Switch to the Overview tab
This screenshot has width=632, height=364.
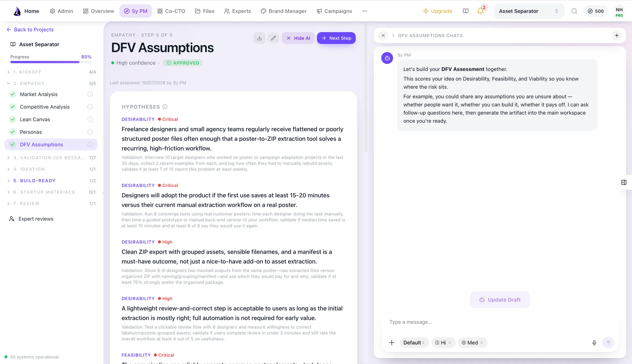click(x=98, y=11)
